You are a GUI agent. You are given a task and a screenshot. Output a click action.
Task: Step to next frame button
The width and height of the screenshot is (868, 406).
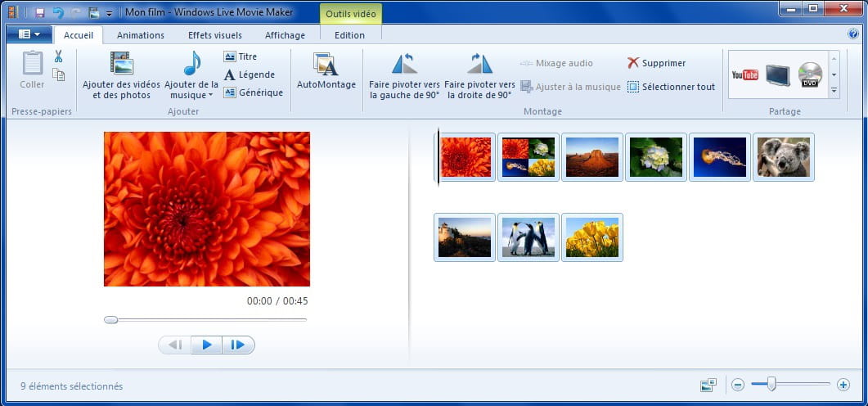(x=238, y=345)
